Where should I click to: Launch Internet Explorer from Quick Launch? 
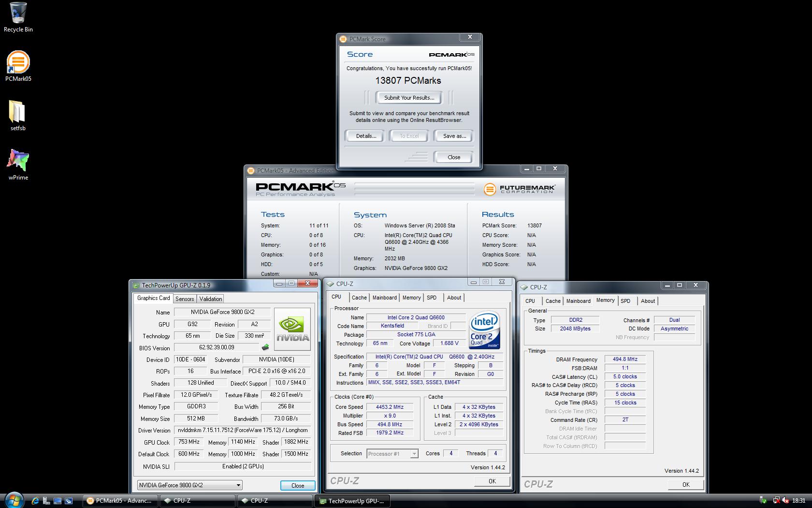[x=35, y=501]
